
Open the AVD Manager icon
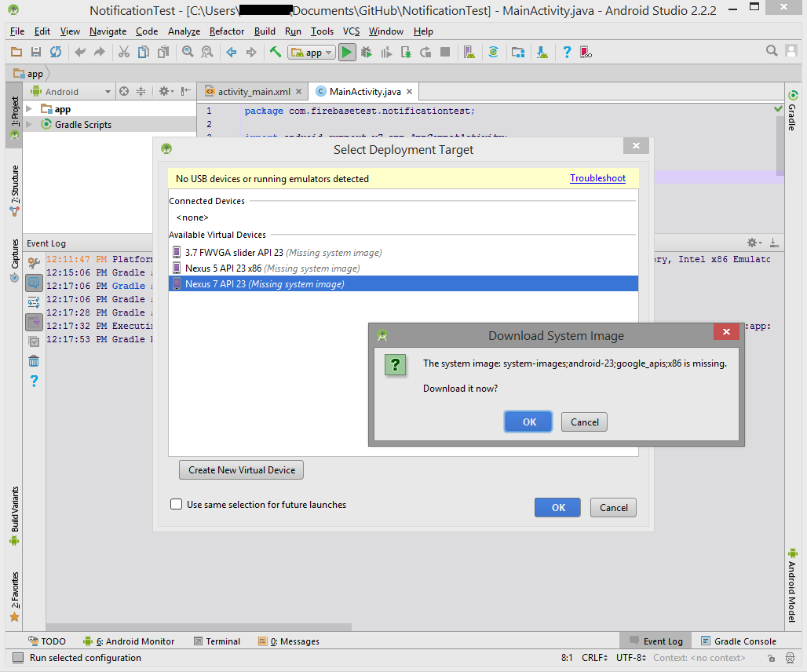click(469, 52)
